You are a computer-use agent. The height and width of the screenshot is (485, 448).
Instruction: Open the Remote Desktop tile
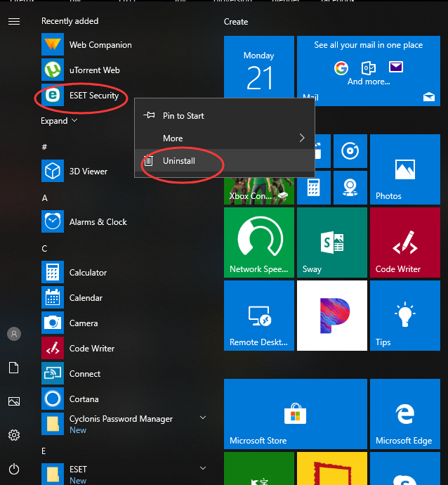point(259,316)
